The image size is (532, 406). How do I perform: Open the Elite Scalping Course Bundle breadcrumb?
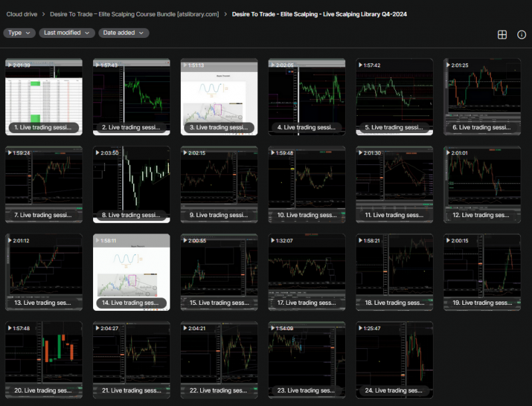[x=134, y=14]
